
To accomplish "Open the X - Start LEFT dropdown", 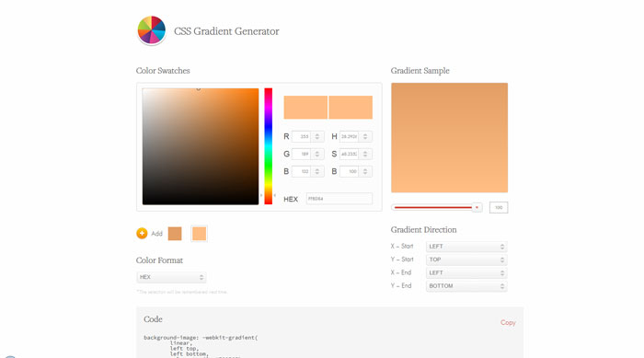I will click(x=466, y=247).
